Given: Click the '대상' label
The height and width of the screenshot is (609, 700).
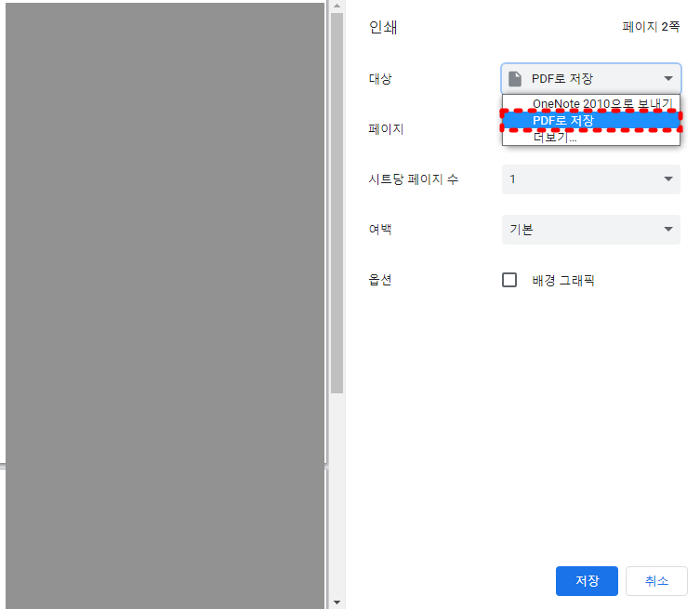Looking at the screenshot, I should (x=380, y=79).
